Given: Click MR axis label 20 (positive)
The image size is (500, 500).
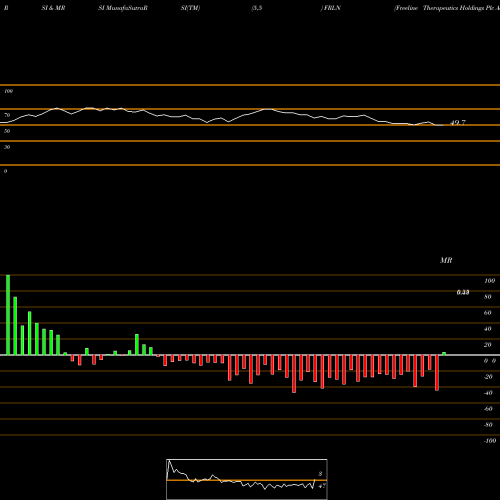Looking at the screenshot, I should click(488, 345).
